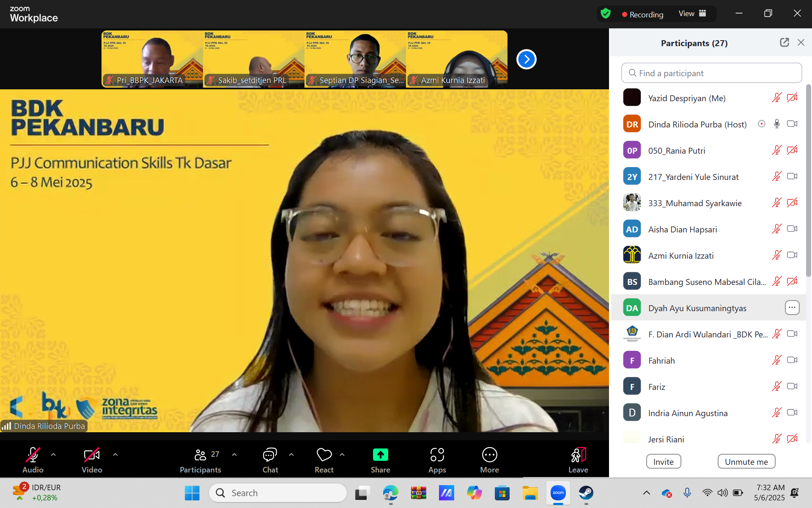
Task: Click Indria Ainun Agustina's camera icon
Action: [x=792, y=413]
